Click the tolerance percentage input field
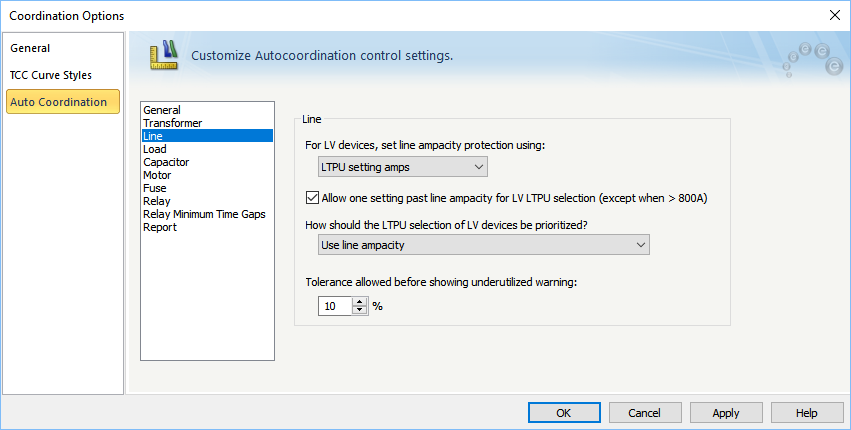The width and height of the screenshot is (851, 430). pyautogui.click(x=334, y=307)
